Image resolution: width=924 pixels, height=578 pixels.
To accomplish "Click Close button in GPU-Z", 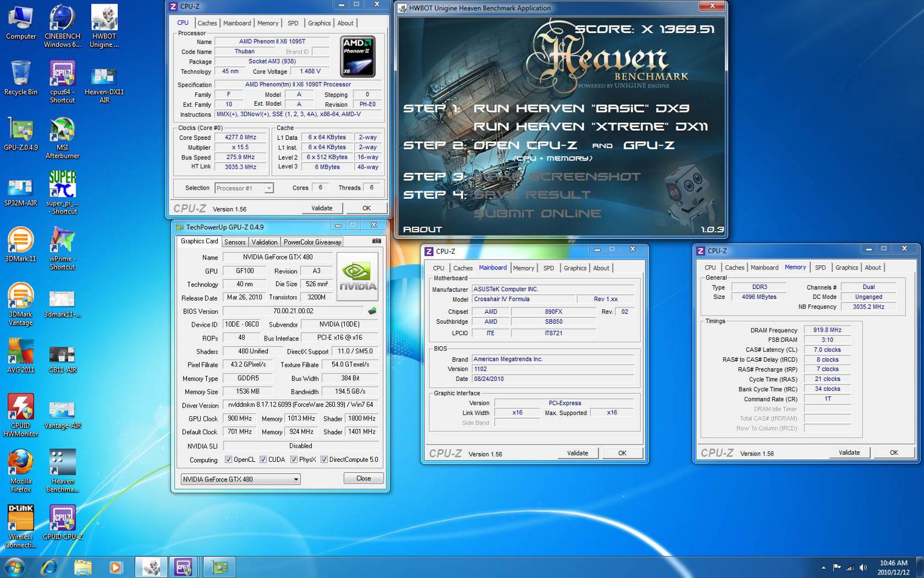I will pyautogui.click(x=364, y=479).
